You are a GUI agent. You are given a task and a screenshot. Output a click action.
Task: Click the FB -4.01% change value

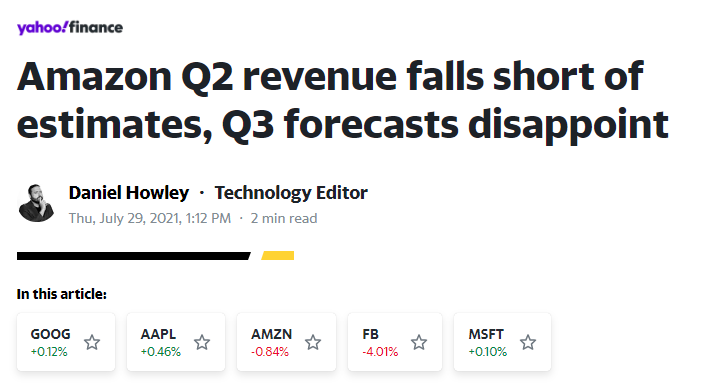coord(380,352)
